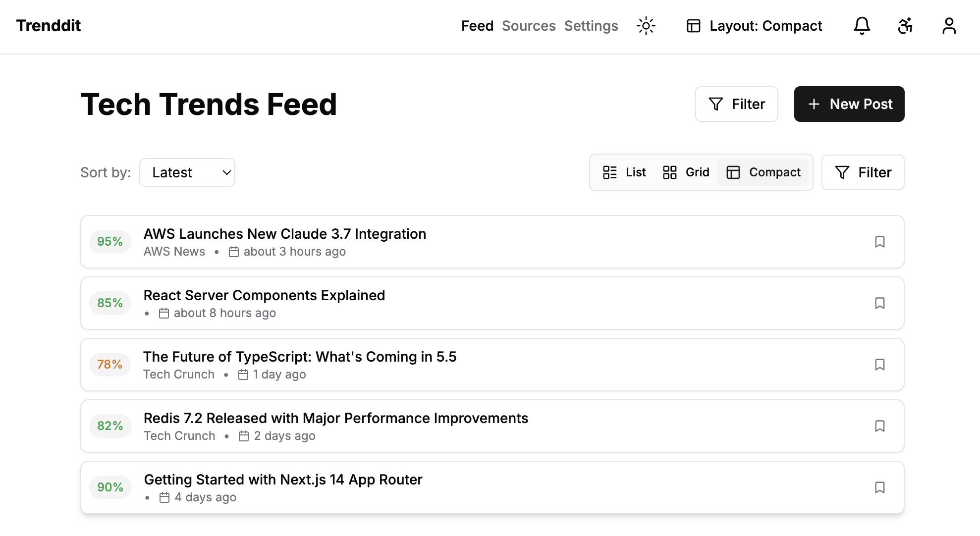Click Filter button next to New Post
This screenshot has width=980, height=536.
tap(736, 104)
